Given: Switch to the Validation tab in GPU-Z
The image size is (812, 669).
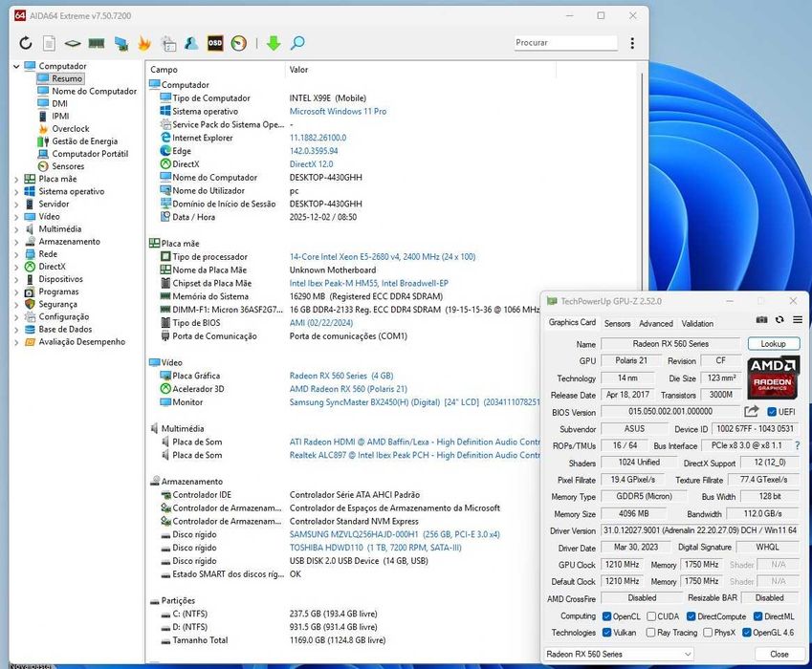Looking at the screenshot, I should point(697,323).
